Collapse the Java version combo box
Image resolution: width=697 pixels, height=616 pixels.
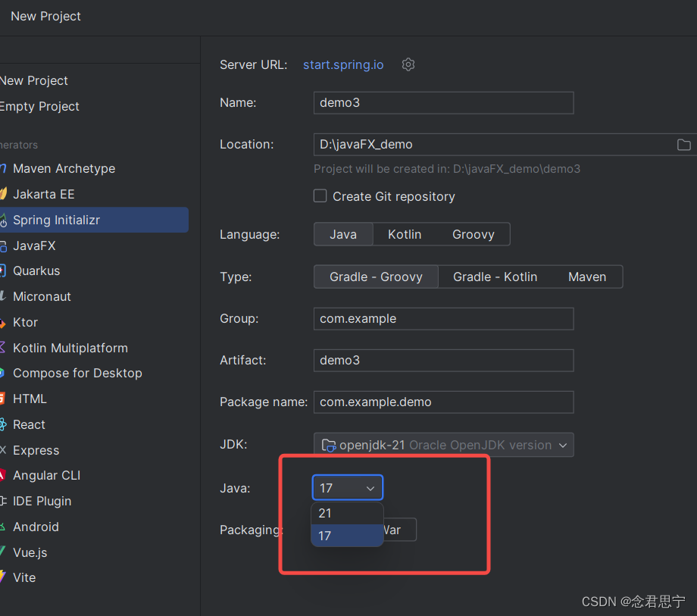(x=348, y=487)
